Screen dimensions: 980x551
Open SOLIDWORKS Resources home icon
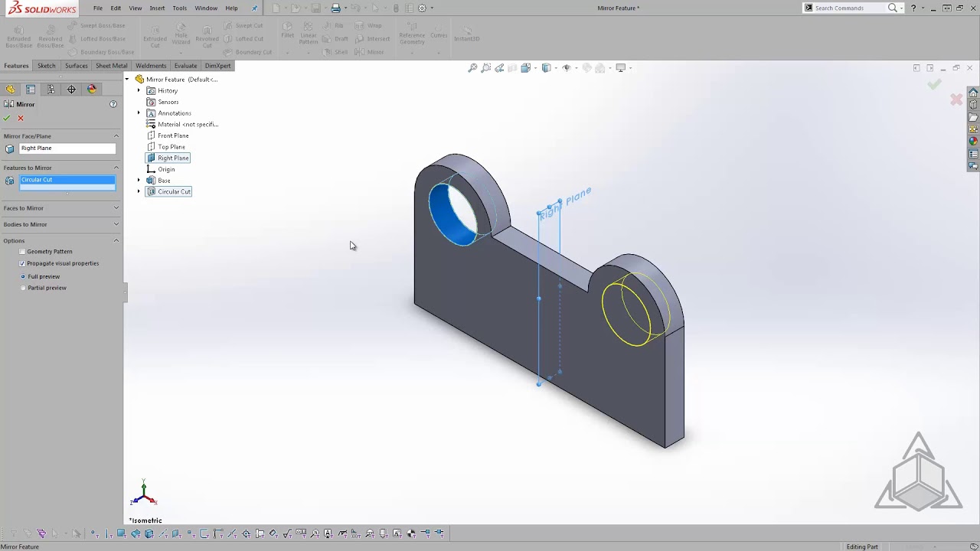973,93
